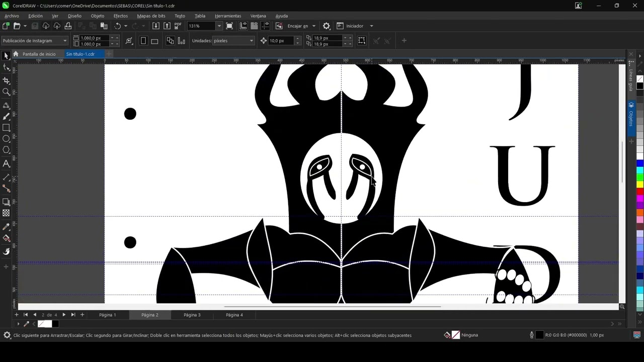This screenshot has width=644, height=362.
Task: Select the Transparency checkerboard tool
Action: tap(6, 213)
